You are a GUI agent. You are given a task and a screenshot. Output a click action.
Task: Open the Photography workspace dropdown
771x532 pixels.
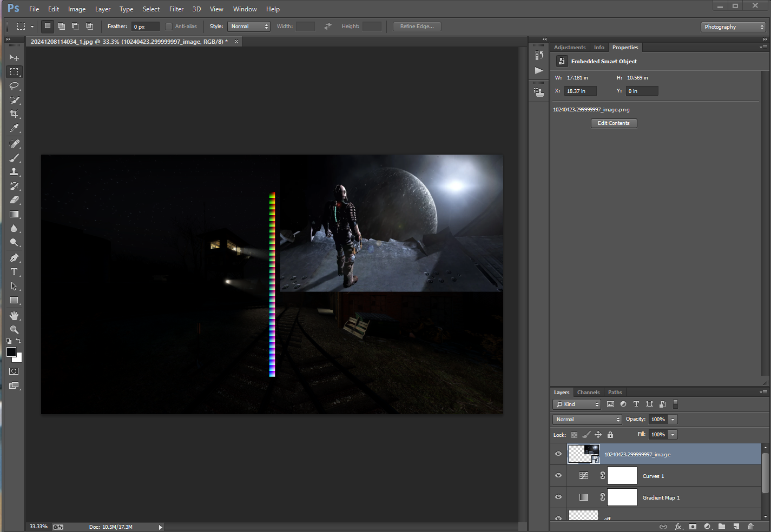733,27
